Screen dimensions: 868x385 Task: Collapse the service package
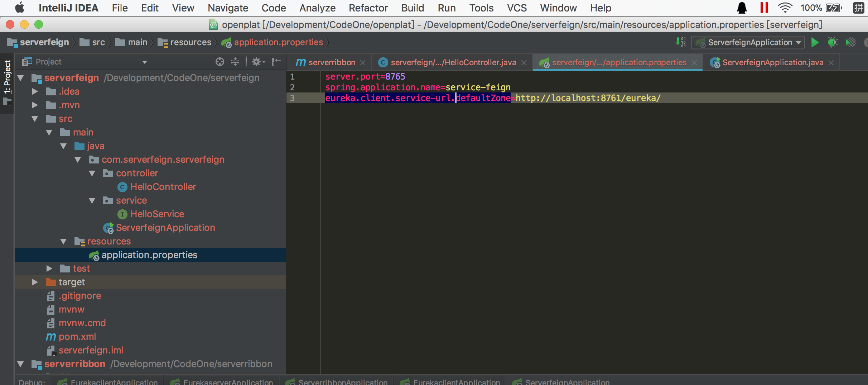pyautogui.click(x=92, y=200)
